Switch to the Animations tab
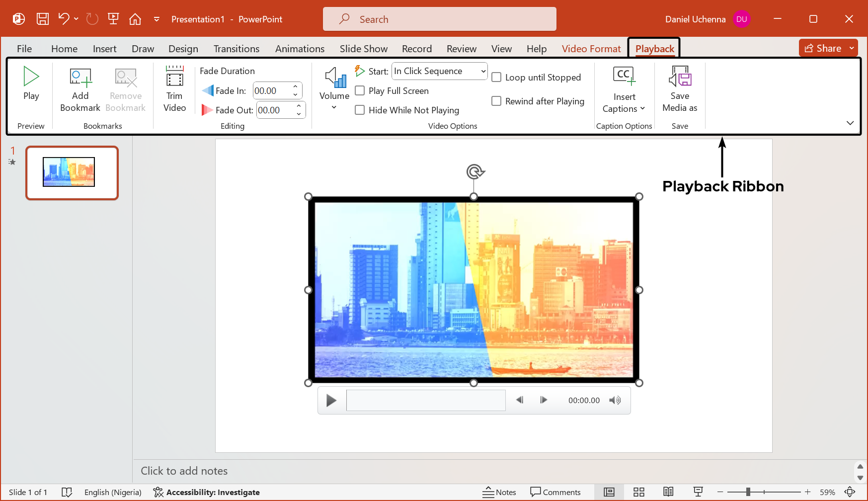This screenshot has width=868, height=501. pyautogui.click(x=300, y=49)
